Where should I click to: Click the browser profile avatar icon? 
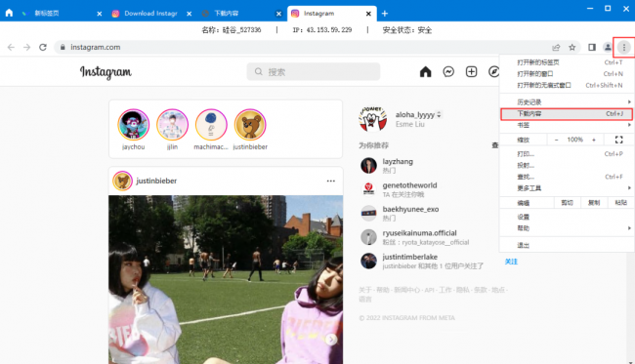[x=608, y=47]
